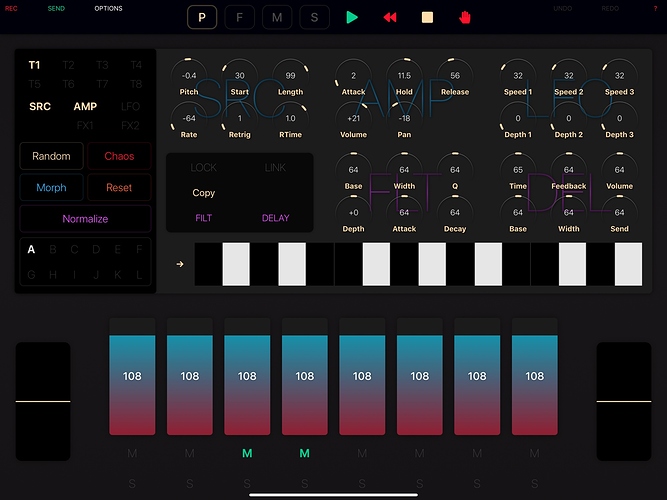Screen dimensions: 667x500
Task: Open the OPTIONS menu
Action: (108, 9)
